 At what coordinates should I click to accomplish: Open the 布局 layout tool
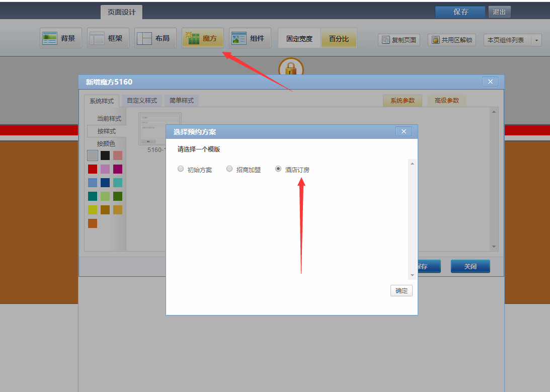[155, 38]
